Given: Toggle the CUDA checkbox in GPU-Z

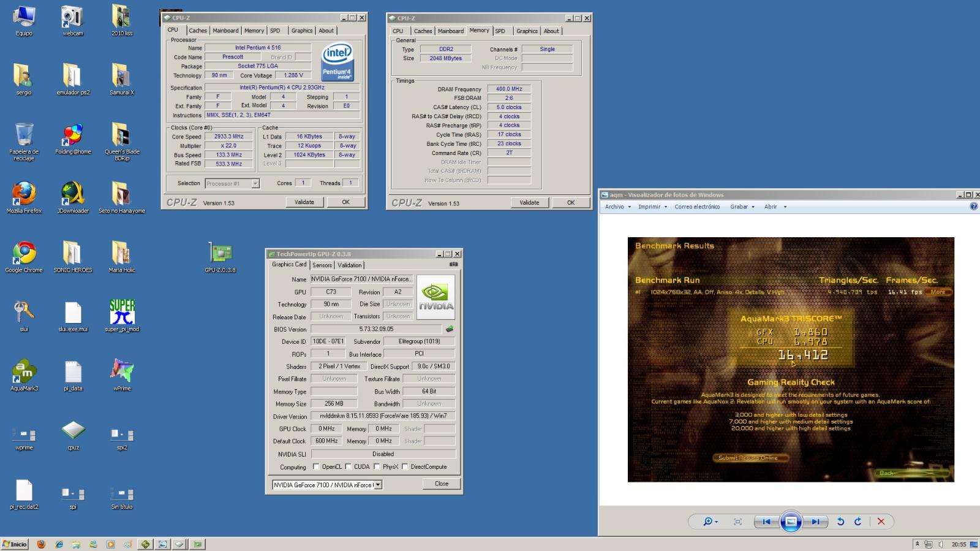Looking at the screenshot, I should pyautogui.click(x=348, y=466).
